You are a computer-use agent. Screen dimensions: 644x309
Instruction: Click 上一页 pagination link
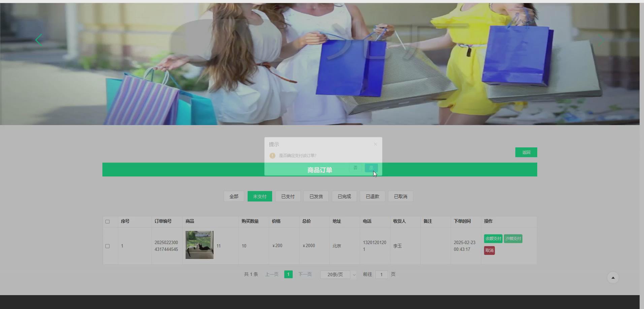[272, 274]
